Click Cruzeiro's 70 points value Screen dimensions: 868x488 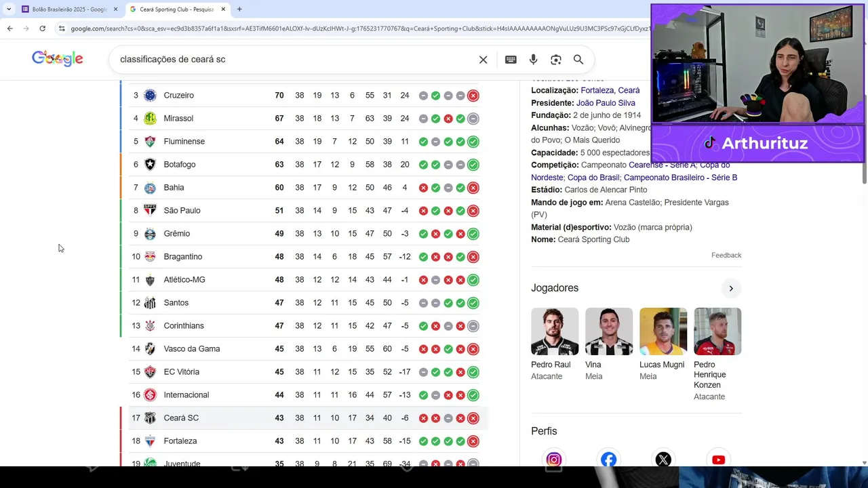pyautogui.click(x=279, y=96)
